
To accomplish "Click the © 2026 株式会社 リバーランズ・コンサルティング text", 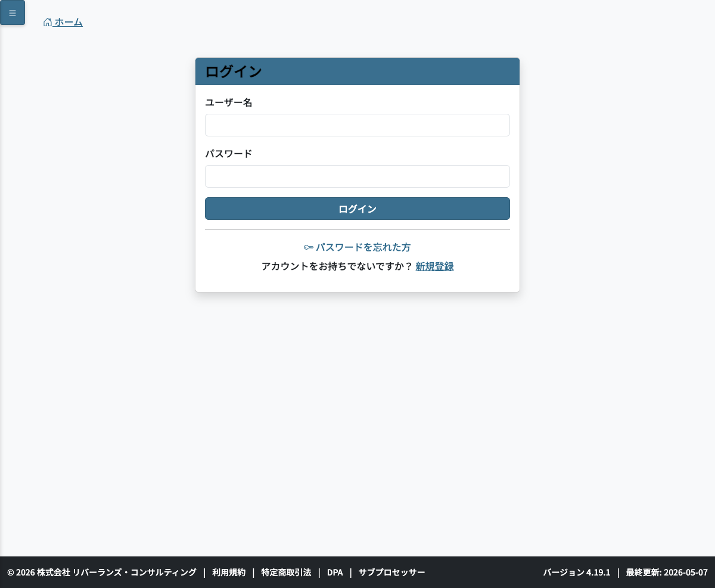I will [102, 573].
